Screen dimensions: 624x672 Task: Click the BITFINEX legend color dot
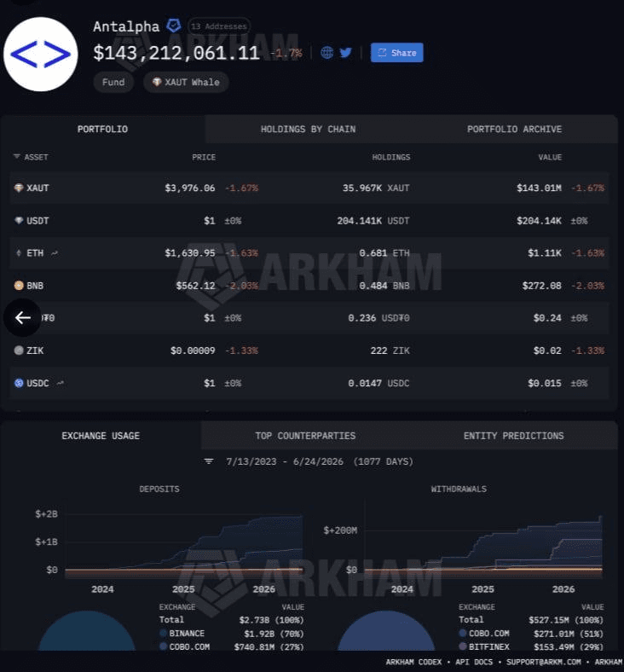click(x=463, y=646)
